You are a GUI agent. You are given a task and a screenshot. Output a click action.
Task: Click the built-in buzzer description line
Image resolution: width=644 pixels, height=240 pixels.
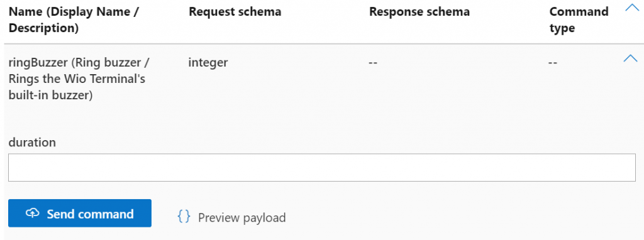pos(51,95)
